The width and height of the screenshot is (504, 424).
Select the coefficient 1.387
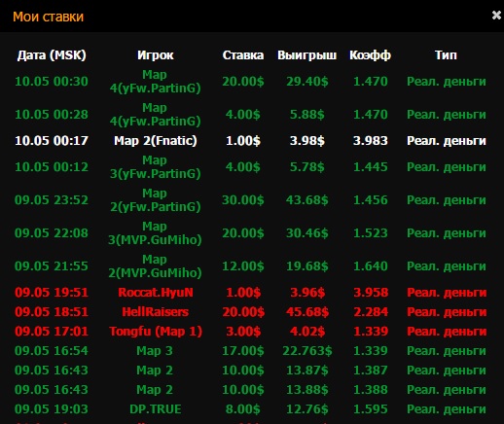(x=370, y=371)
